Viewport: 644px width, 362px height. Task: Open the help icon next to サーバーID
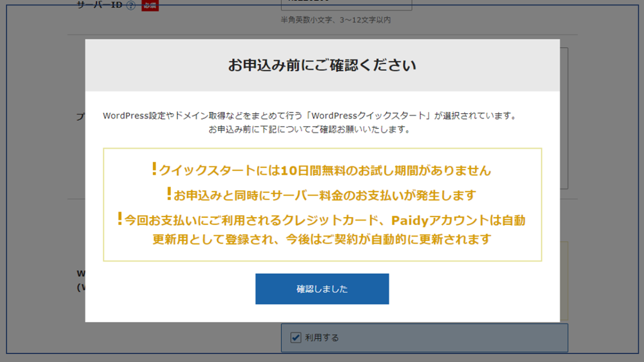[x=130, y=6]
